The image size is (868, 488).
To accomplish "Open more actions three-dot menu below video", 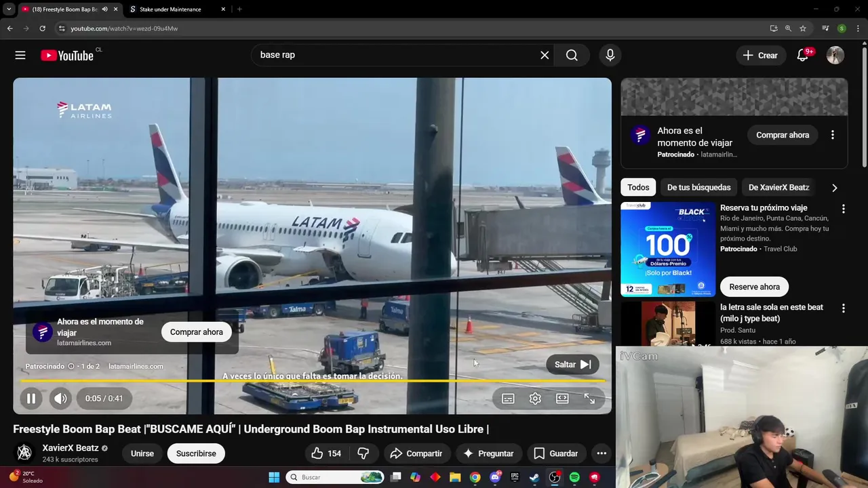I will 601,453.
